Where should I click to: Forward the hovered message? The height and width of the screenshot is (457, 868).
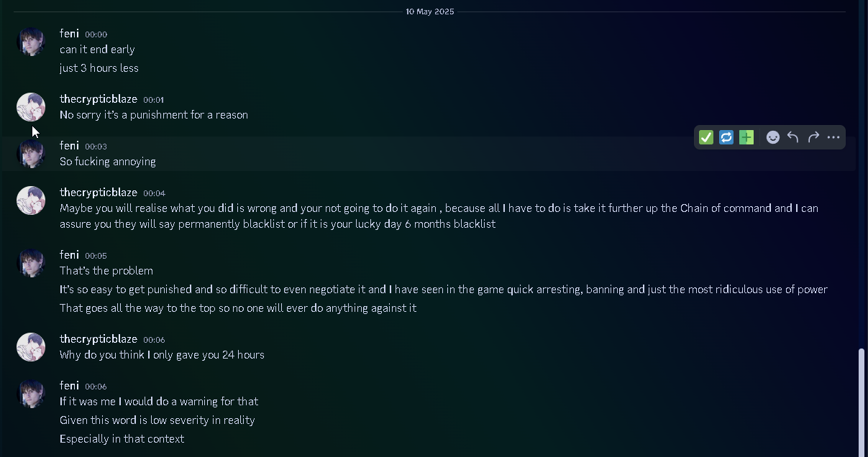[813, 137]
